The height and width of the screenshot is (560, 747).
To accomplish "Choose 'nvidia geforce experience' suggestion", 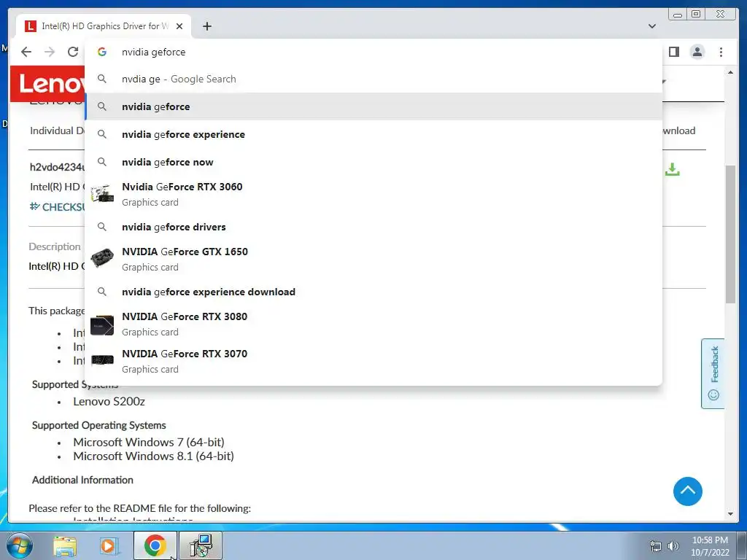I will click(373, 134).
